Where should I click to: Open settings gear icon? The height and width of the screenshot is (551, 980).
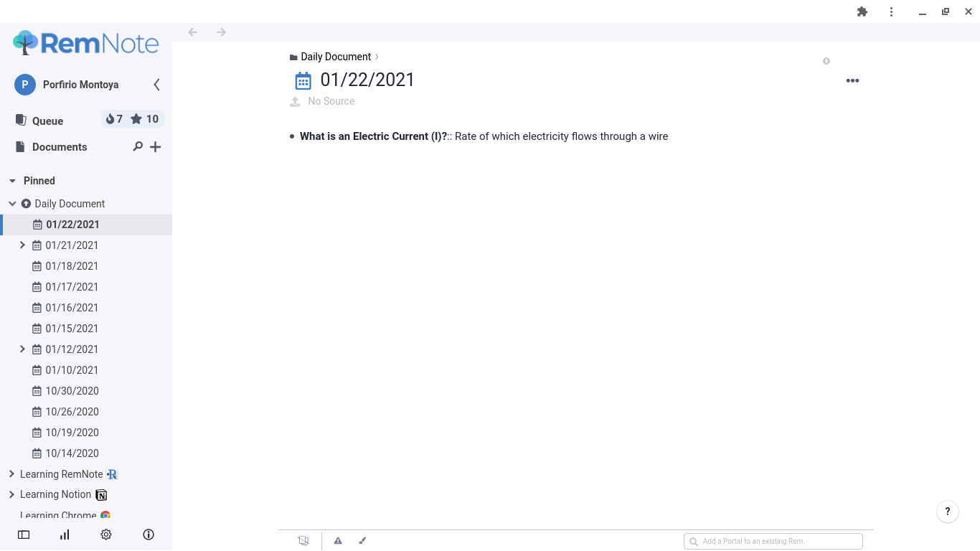(106, 534)
